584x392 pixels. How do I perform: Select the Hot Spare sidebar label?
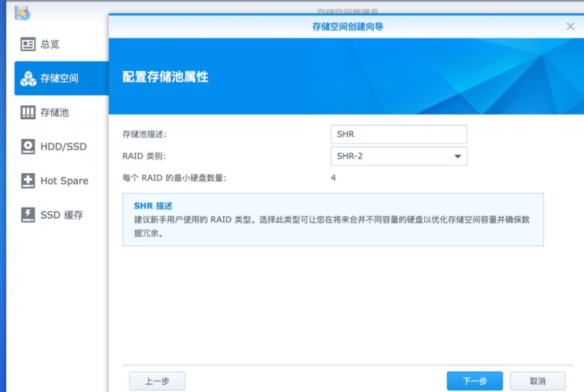coord(64,181)
